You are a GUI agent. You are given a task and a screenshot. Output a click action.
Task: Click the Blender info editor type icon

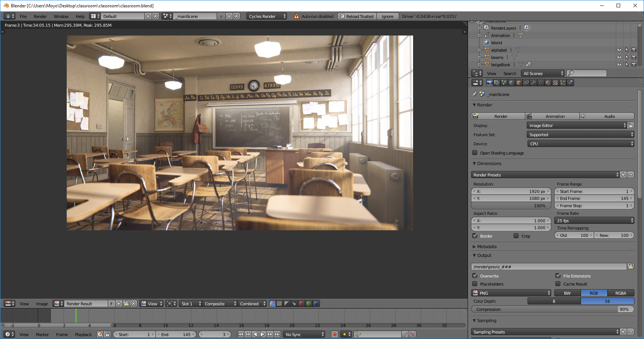point(10,16)
